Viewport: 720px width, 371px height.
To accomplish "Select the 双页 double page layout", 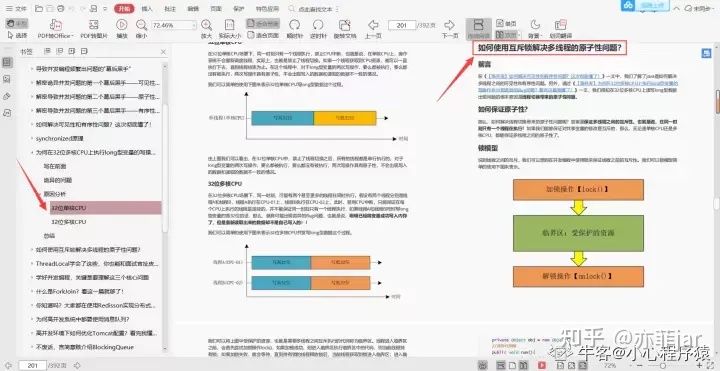I will [507, 35].
